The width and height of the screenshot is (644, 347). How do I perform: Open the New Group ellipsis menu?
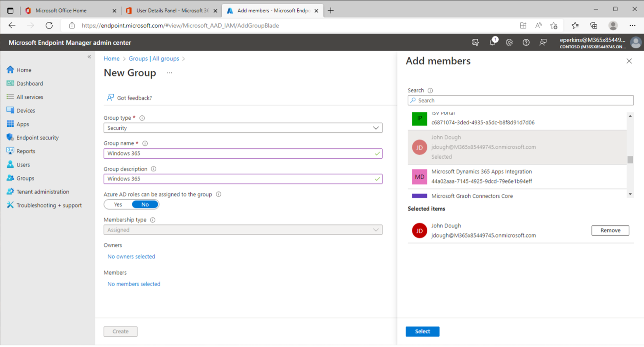pyautogui.click(x=169, y=73)
